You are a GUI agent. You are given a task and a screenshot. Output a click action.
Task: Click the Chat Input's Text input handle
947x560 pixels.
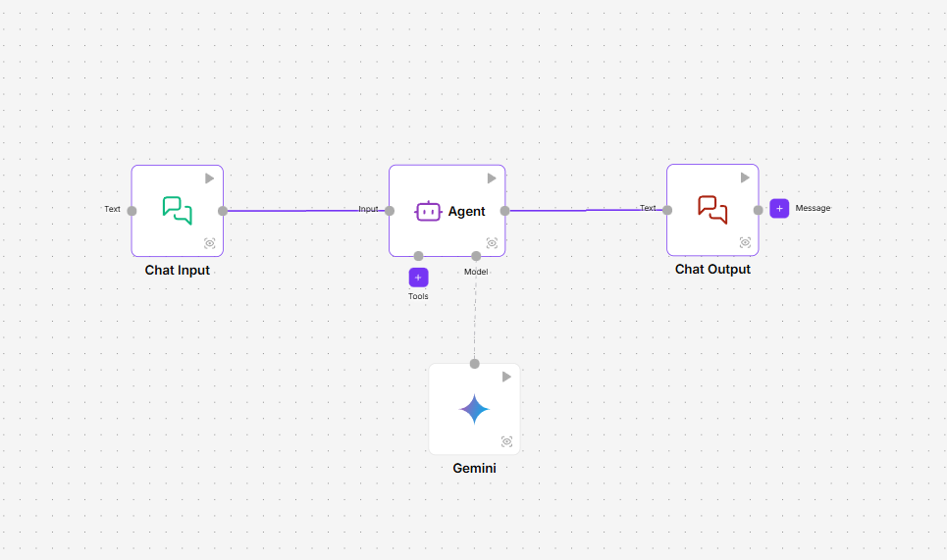click(x=132, y=210)
